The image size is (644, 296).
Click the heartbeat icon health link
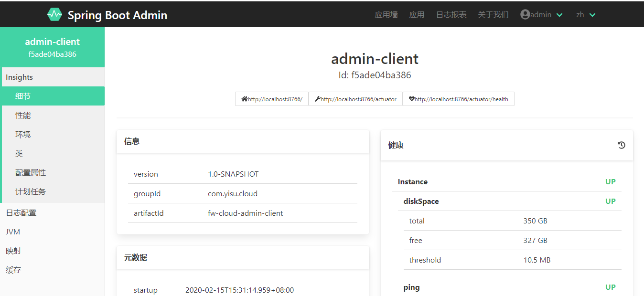[411, 99]
